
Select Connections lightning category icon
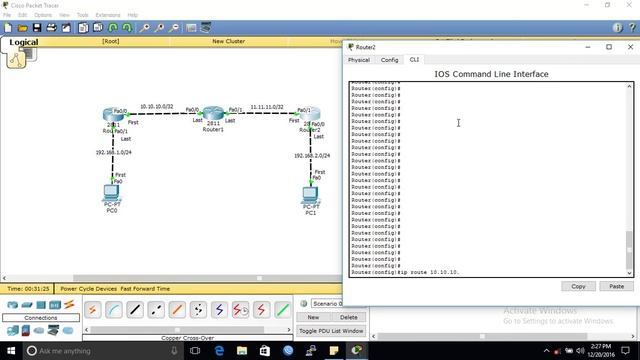coord(69,304)
